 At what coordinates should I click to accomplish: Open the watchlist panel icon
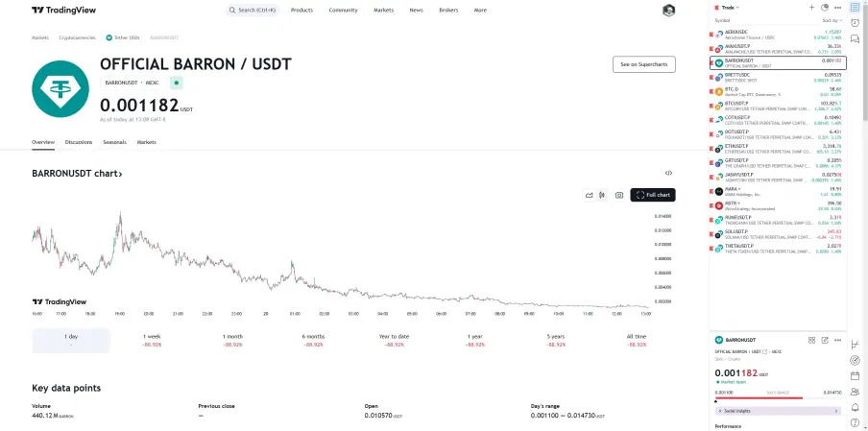click(x=855, y=8)
